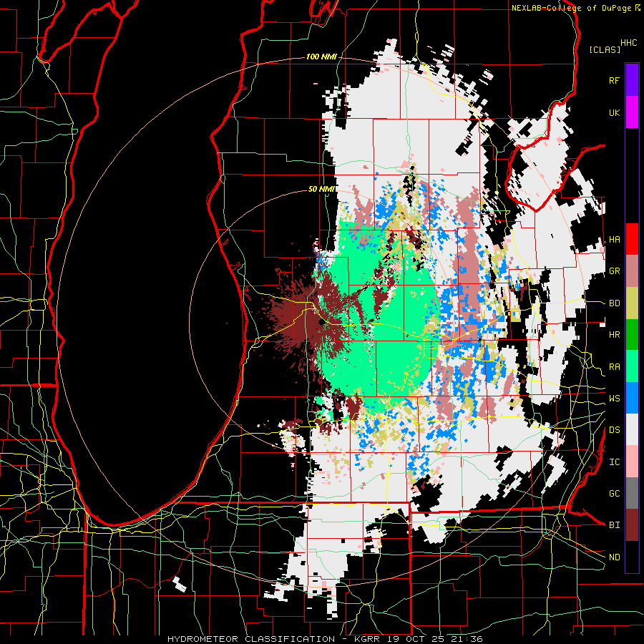
Task: Click the 'HYDROMETEOR CLASSIFICATION' title text
Action: pyautogui.click(x=251, y=639)
